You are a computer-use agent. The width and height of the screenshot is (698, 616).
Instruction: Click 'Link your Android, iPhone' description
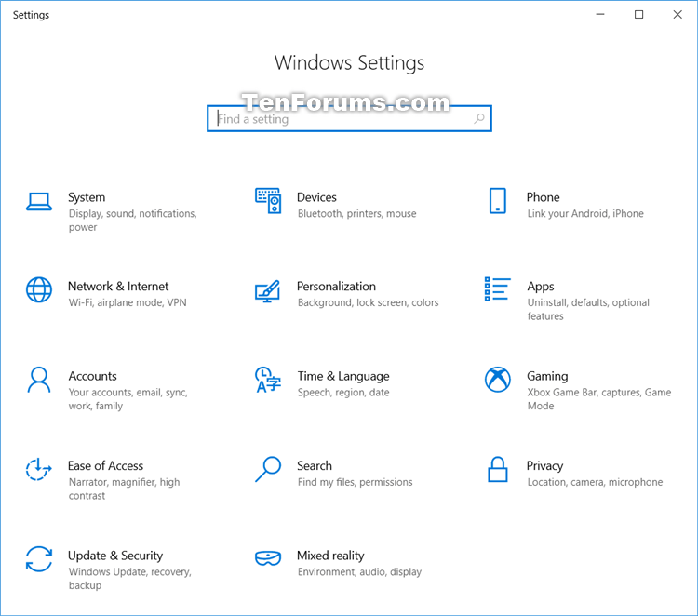pyautogui.click(x=585, y=214)
